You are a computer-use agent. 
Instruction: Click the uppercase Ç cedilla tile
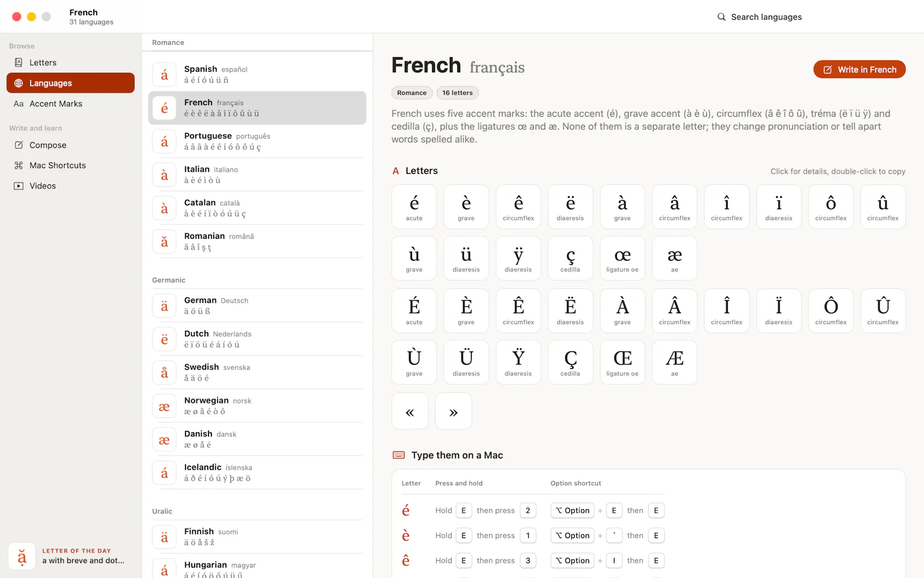click(570, 362)
